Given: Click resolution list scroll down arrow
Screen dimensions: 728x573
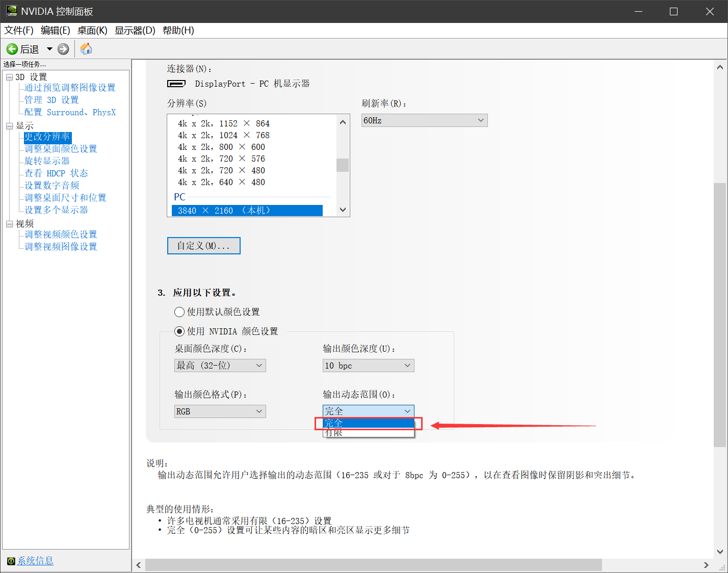Looking at the screenshot, I should point(343,210).
